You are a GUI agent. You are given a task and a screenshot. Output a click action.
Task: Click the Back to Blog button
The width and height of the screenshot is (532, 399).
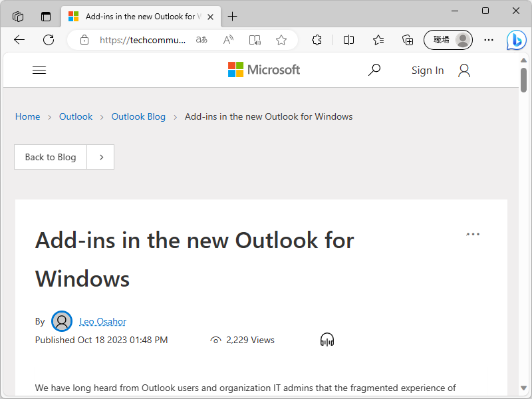coord(51,157)
